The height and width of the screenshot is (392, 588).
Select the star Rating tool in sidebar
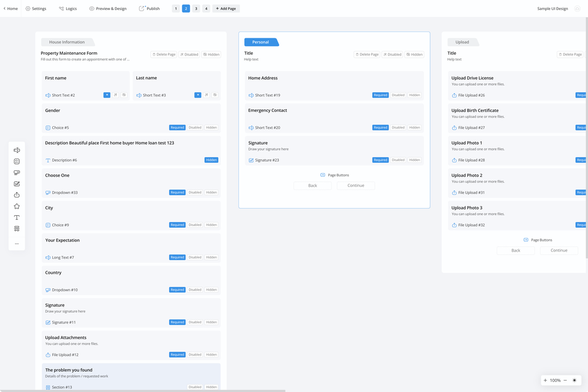pyautogui.click(x=17, y=206)
